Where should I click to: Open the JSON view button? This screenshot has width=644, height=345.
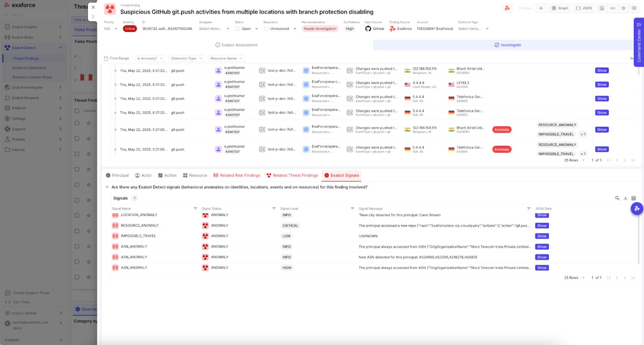tap(584, 8)
